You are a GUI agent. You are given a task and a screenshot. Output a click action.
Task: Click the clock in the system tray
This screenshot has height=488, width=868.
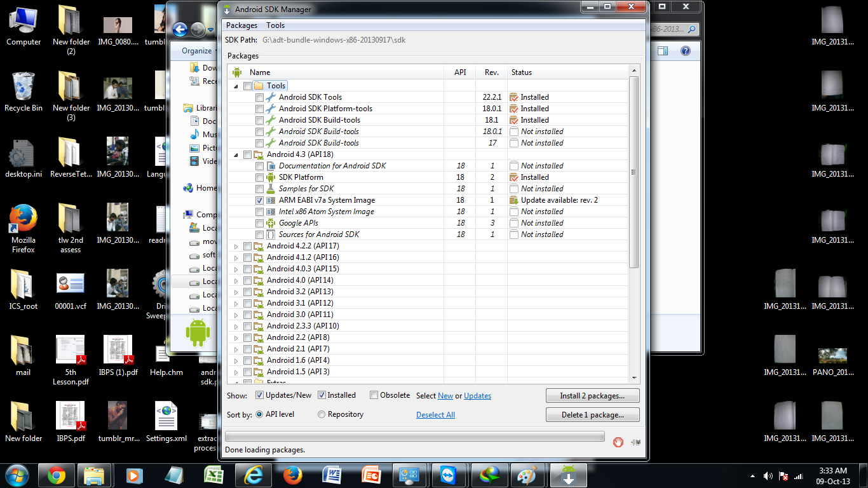pyautogui.click(x=833, y=475)
